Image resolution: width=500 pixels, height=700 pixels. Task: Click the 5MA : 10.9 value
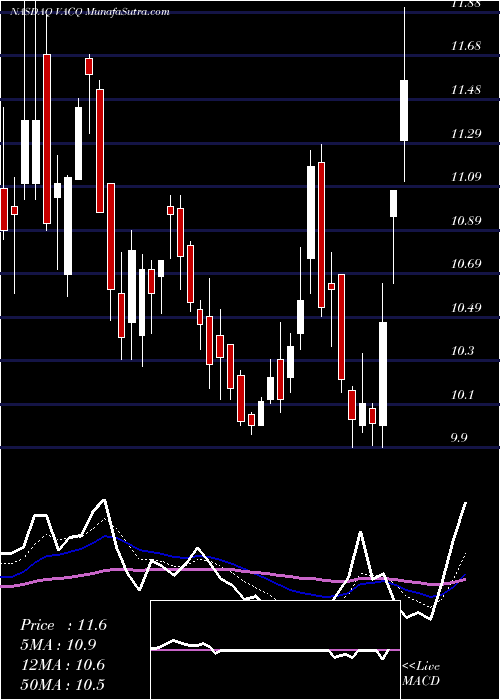coord(58,645)
